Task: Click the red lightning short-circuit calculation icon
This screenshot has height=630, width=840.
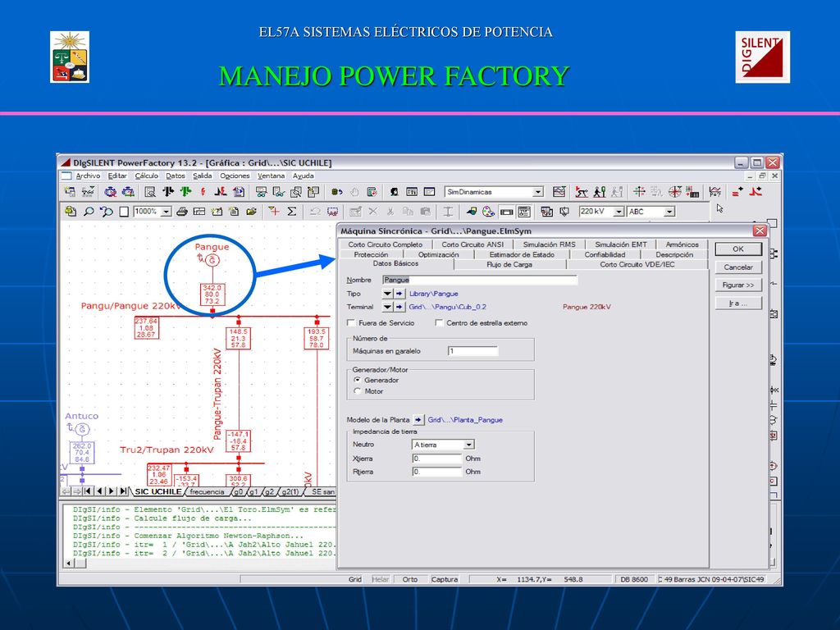Action: click(203, 192)
